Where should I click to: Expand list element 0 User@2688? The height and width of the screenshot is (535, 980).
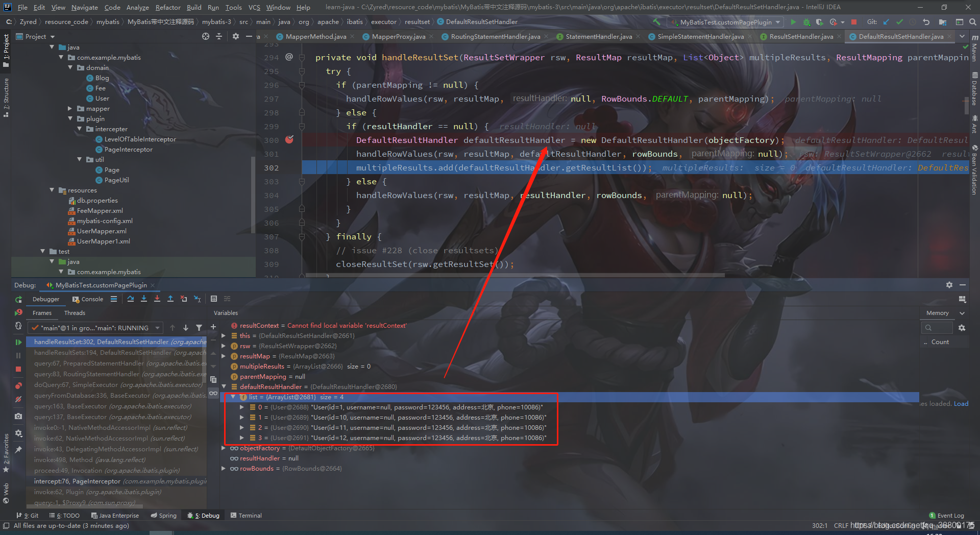click(x=242, y=407)
